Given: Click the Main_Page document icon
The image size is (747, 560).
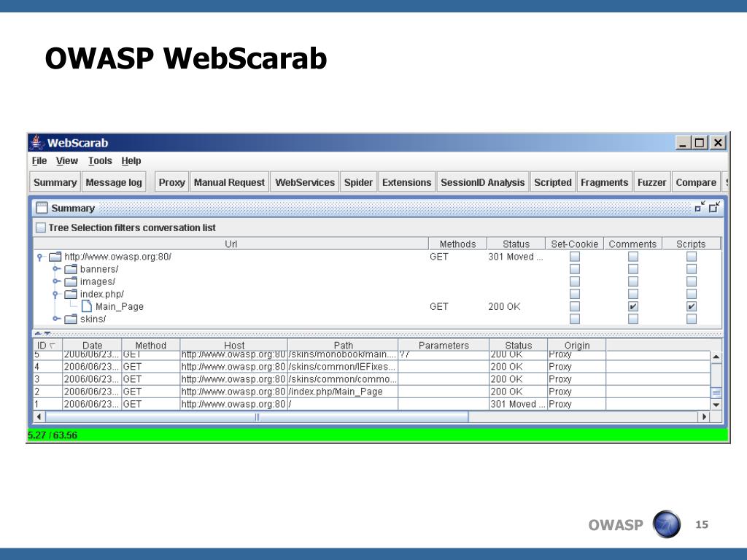Looking at the screenshot, I should (x=86, y=306).
